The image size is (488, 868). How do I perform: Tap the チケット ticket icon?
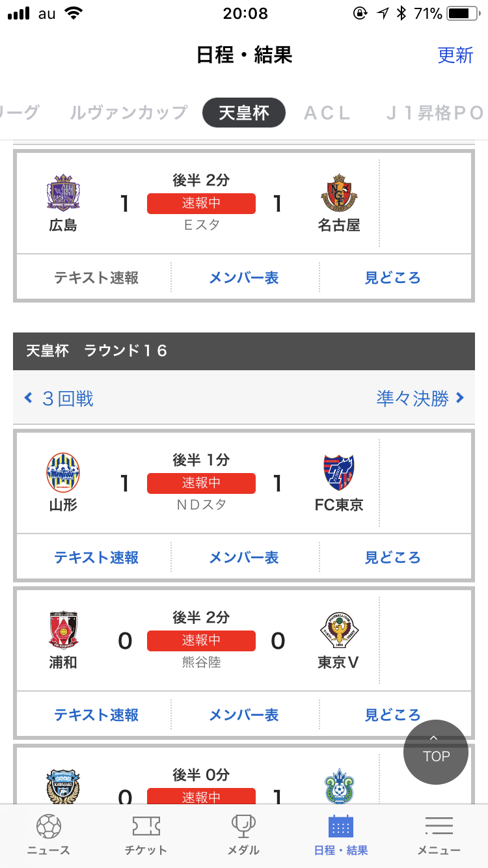(x=146, y=826)
